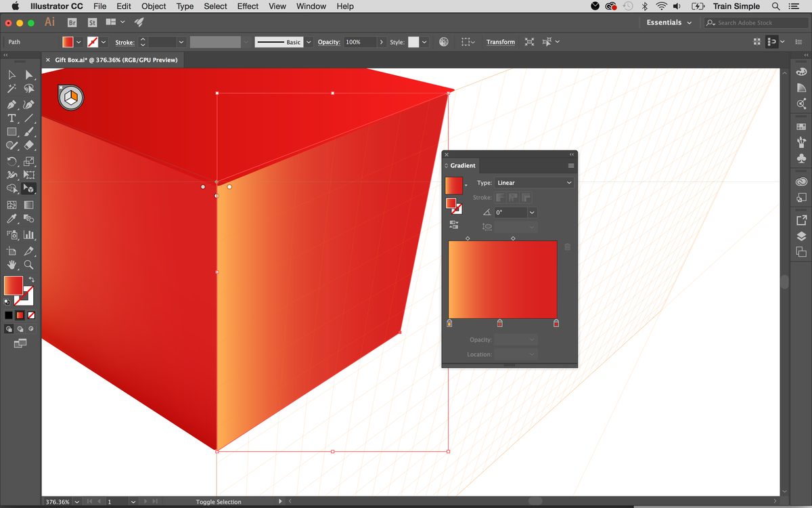812x508 pixels.
Task: Select the middle gradient stop on the slider
Action: [500, 323]
